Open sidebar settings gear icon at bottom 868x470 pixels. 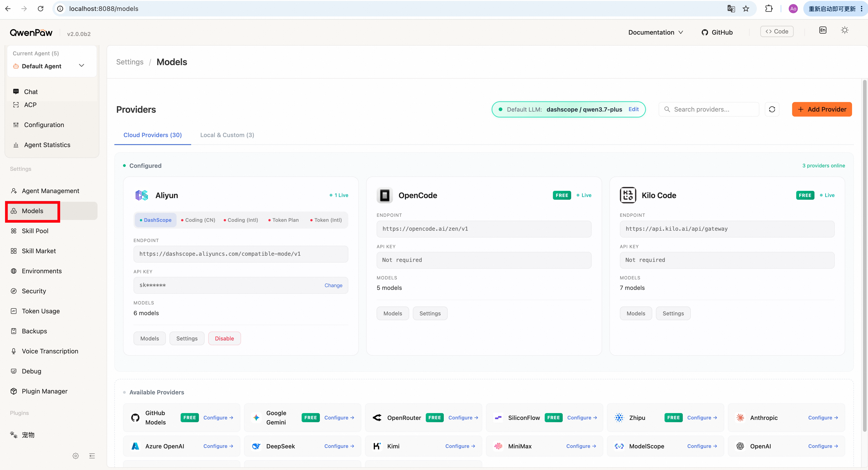pyautogui.click(x=75, y=456)
